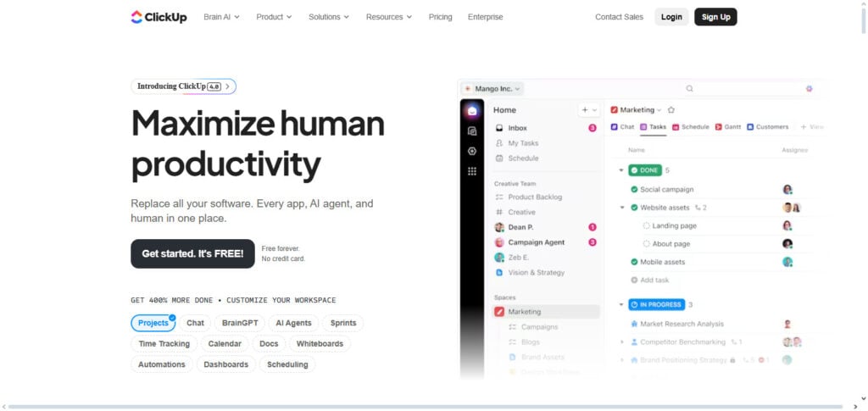Screen dimensions: 868x411
Task: Select the Chat feature chip
Action: [x=195, y=323]
